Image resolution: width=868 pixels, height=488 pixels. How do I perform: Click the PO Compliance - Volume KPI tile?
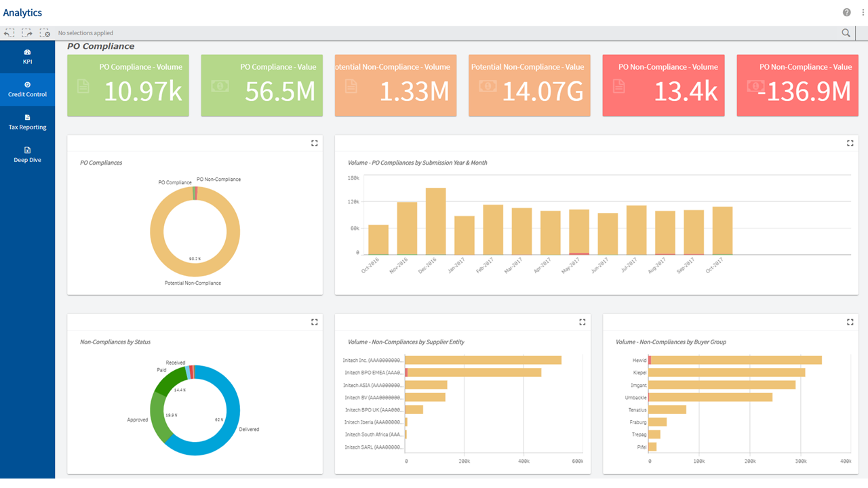[x=126, y=85]
